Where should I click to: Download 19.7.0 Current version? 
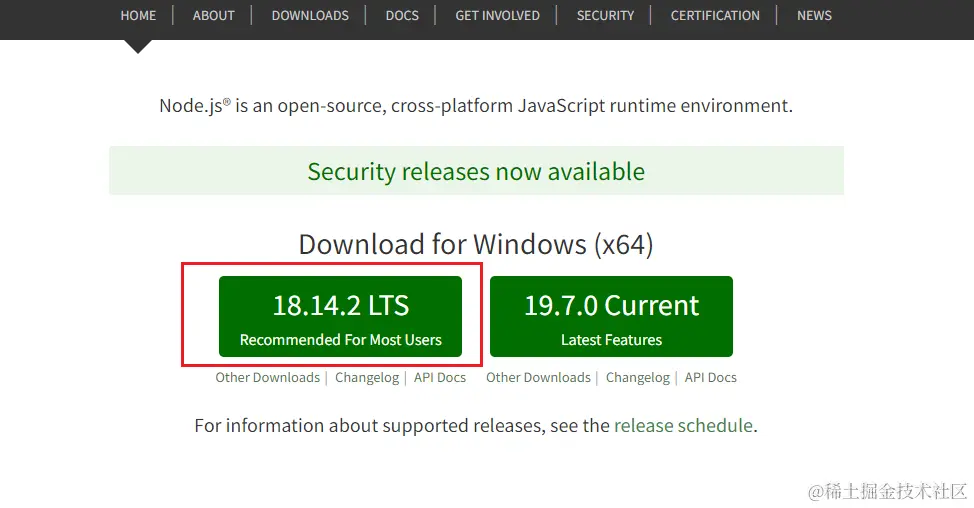click(611, 317)
